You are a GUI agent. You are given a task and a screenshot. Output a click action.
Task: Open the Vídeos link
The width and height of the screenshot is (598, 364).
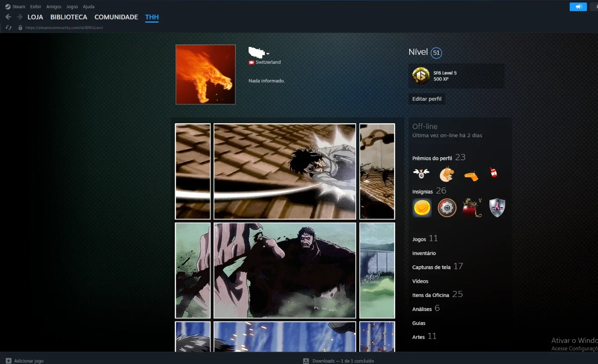(x=420, y=281)
